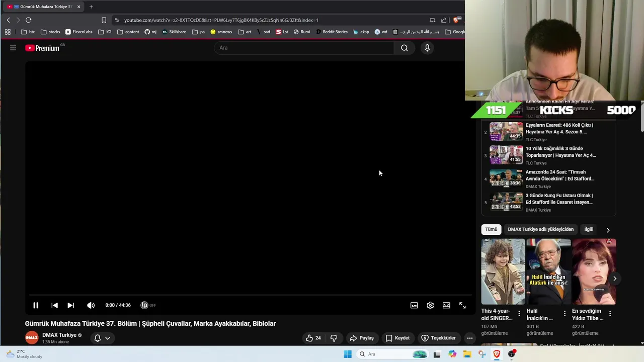Enter fullscreen mode
This screenshot has width=644, height=362.
pos(462,305)
